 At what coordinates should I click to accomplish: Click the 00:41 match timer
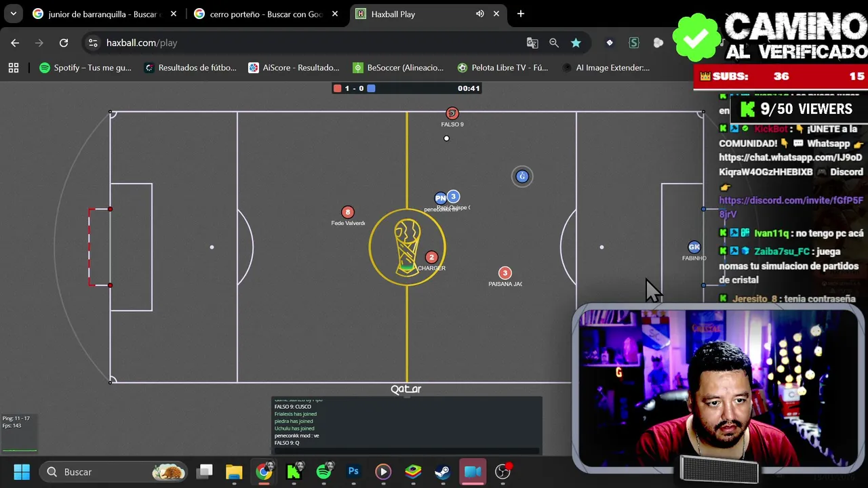coord(469,88)
